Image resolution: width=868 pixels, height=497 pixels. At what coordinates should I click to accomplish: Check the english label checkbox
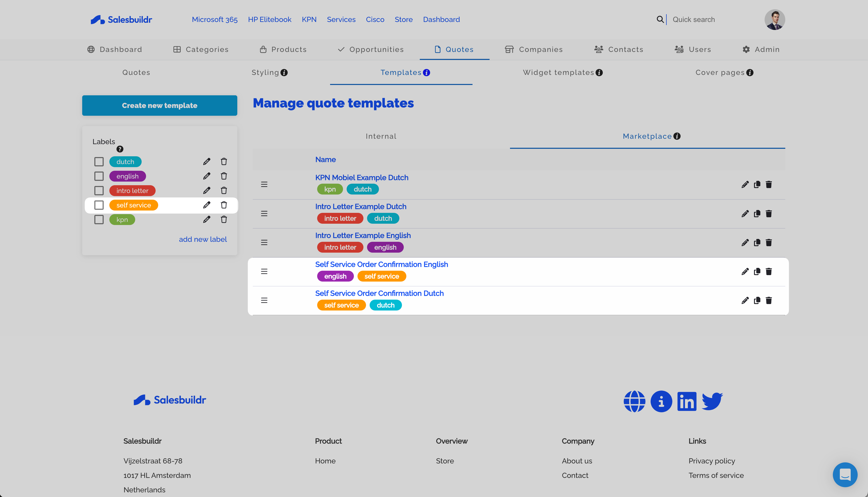point(99,176)
